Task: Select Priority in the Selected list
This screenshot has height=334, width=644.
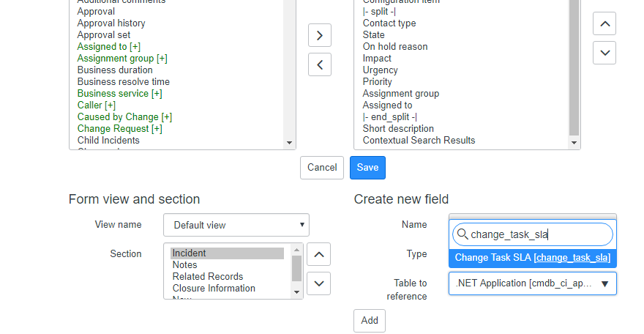Action: [x=378, y=82]
